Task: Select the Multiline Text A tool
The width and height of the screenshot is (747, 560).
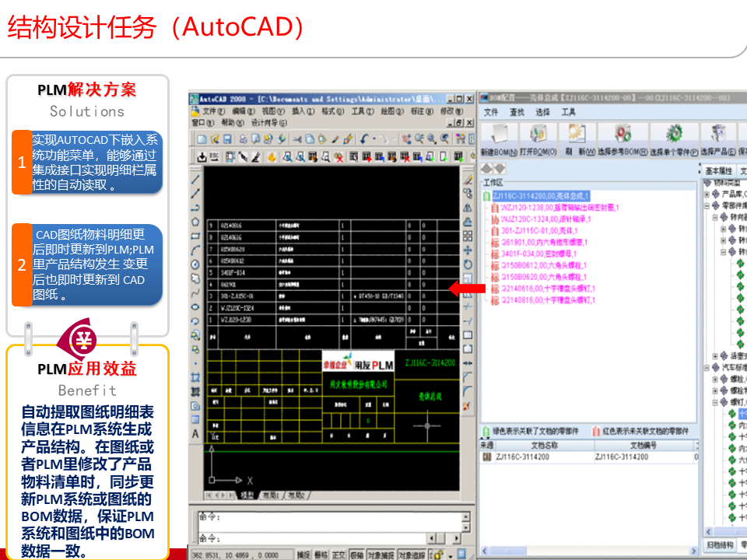Action: point(195,434)
